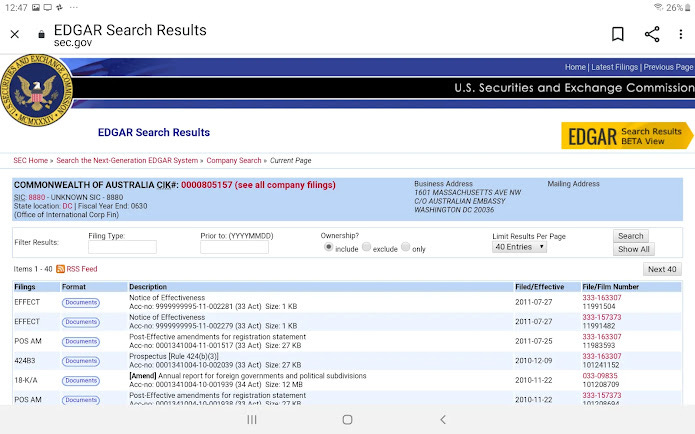Open RSS Feed link

coord(82,269)
